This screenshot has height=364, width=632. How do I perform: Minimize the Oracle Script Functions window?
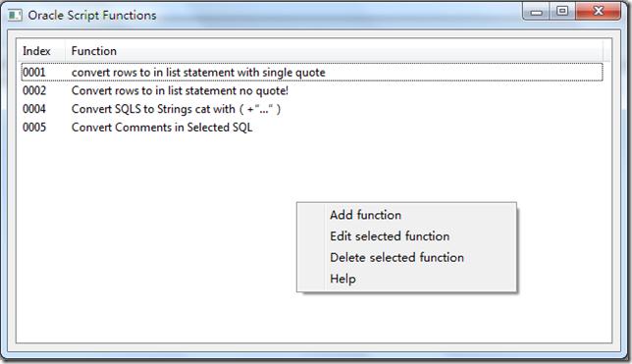537,12
